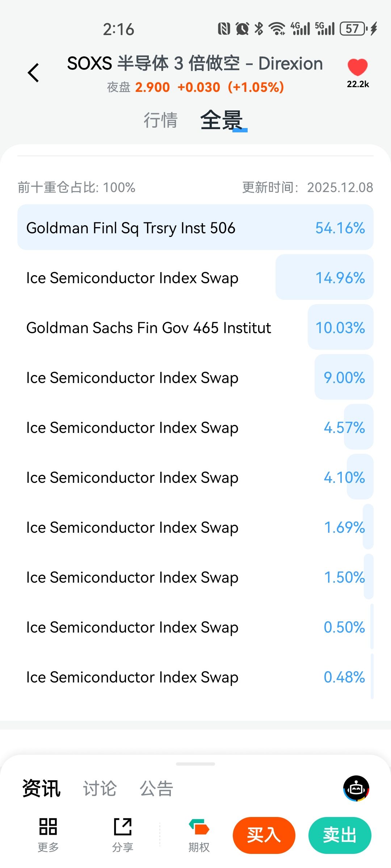The width and height of the screenshot is (391, 868).
Task: Tap the bottom sheet drag handle
Action: click(195, 764)
